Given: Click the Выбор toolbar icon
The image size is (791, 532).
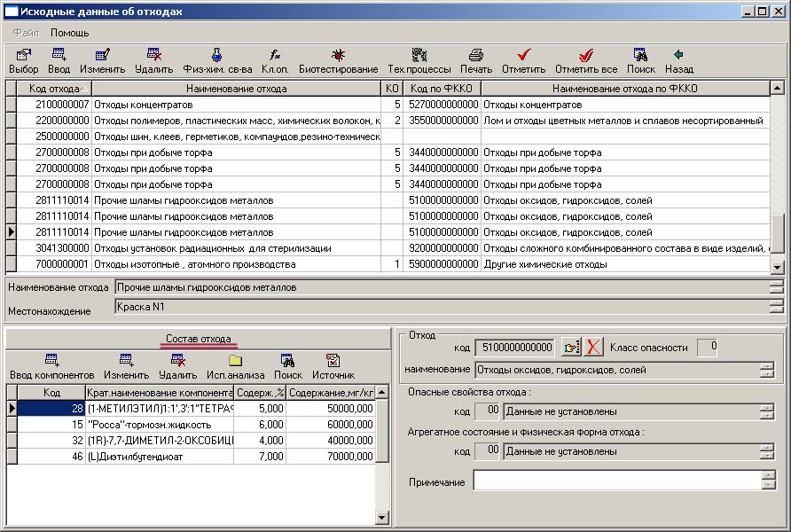Looking at the screenshot, I should tap(24, 56).
